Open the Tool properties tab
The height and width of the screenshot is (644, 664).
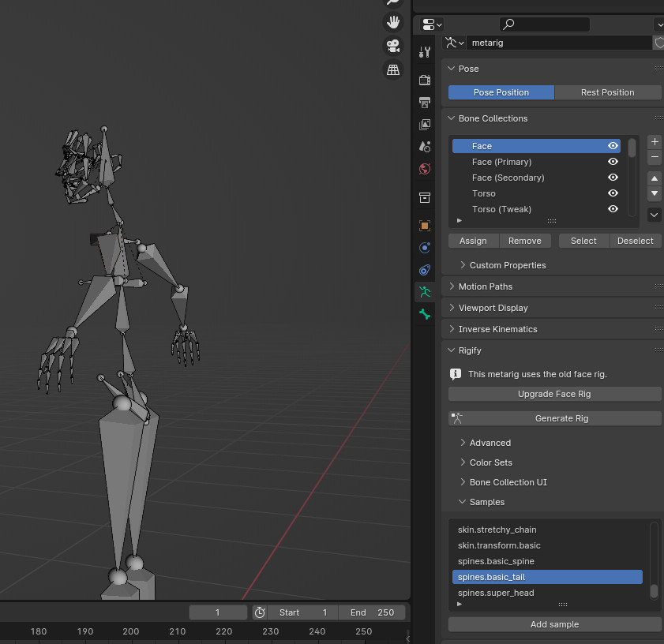[425, 52]
